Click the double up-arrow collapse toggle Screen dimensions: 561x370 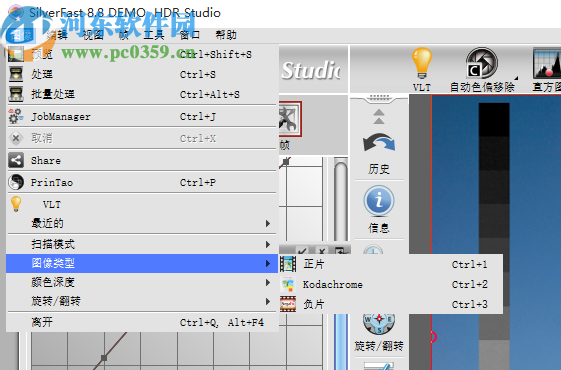[x=379, y=117]
